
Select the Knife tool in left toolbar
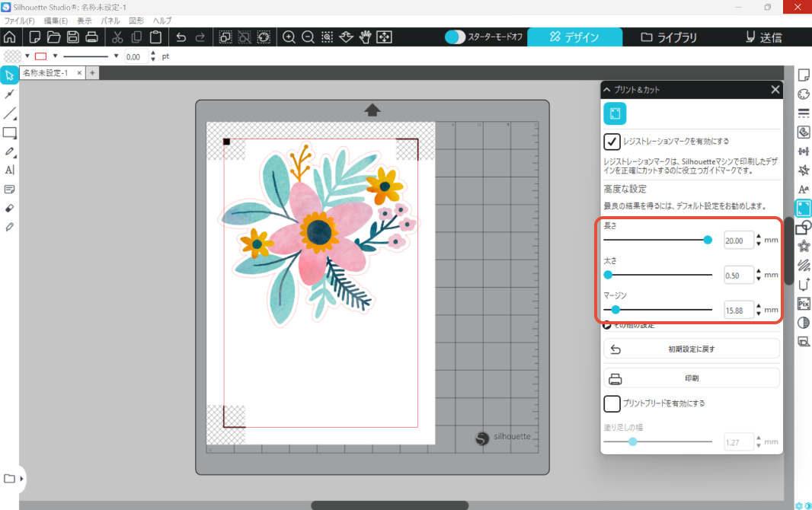[x=9, y=227]
